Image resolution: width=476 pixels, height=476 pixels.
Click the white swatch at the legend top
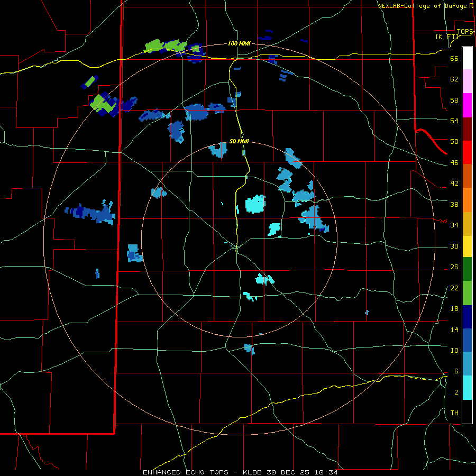point(467,58)
